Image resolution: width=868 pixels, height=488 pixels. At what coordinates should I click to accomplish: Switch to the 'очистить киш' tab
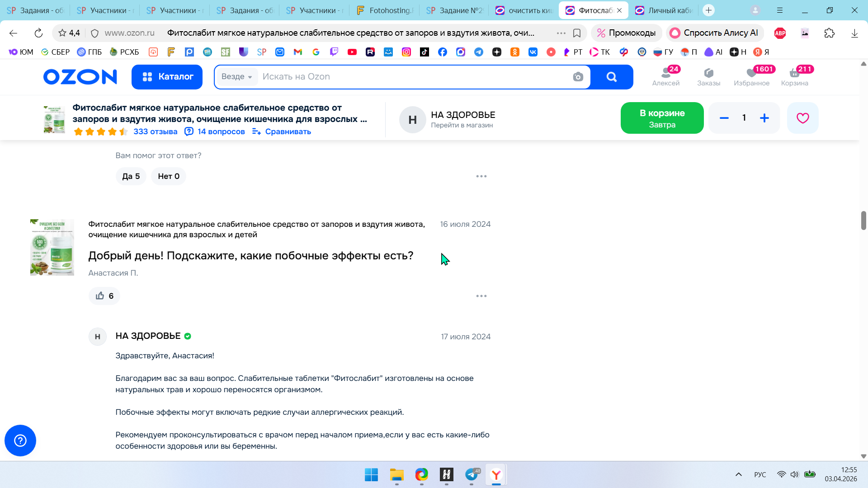(x=525, y=10)
